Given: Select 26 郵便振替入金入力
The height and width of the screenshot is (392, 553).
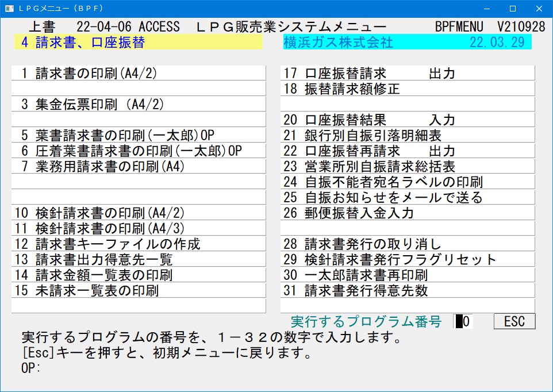Looking at the screenshot, I should [x=408, y=213].
